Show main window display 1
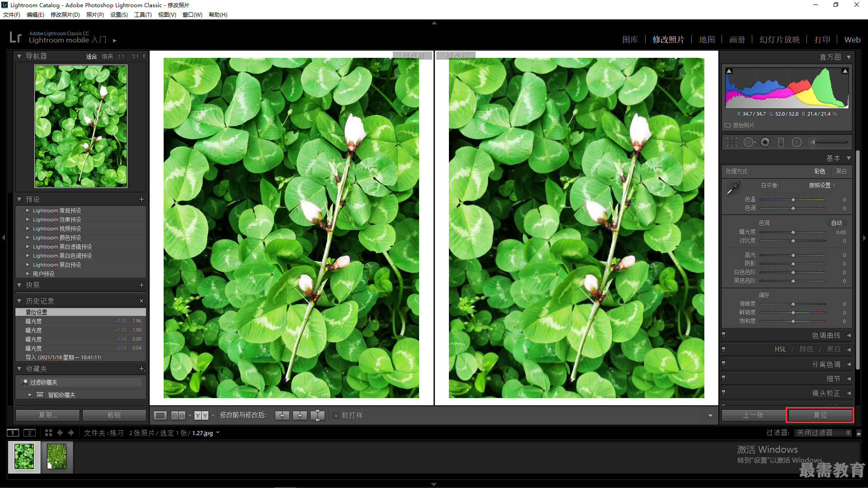This screenshot has height=488, width=868. pyautogui.click(x=13, y=433)
